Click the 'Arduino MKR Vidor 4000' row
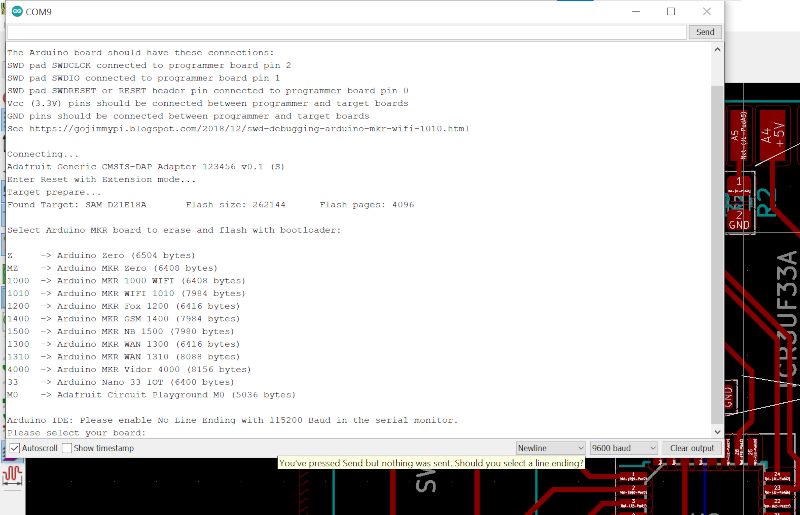Screen dimensions: 800x515 pos(129,370)
